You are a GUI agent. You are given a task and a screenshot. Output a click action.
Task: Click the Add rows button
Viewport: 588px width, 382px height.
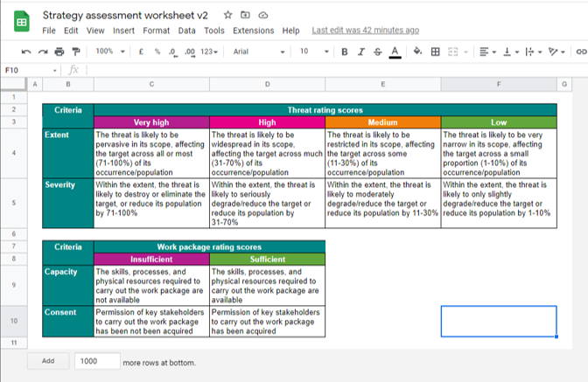pos(48,361)
